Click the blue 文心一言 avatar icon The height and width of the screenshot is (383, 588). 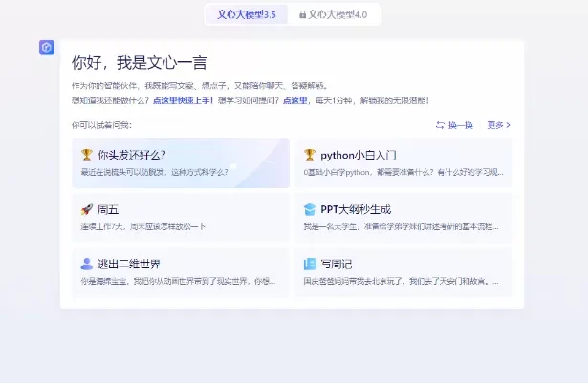tap(47, 48)
